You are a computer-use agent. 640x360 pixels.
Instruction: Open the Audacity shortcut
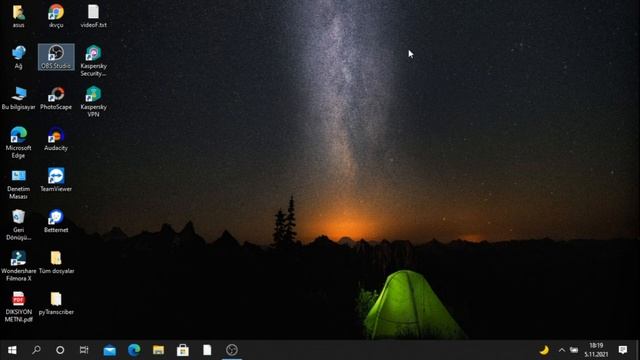pyautogui.click(x=56, y=139)
